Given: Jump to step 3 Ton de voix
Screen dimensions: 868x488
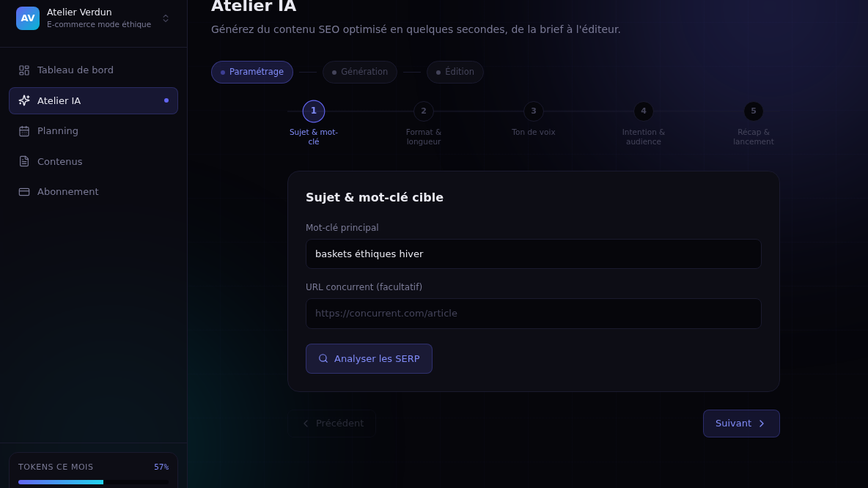Looking at the screenshot, I should [534, 111].
